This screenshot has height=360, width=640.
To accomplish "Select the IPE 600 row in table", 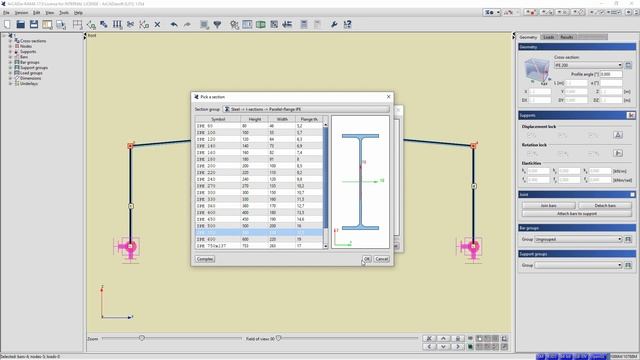I will point(259,239).
